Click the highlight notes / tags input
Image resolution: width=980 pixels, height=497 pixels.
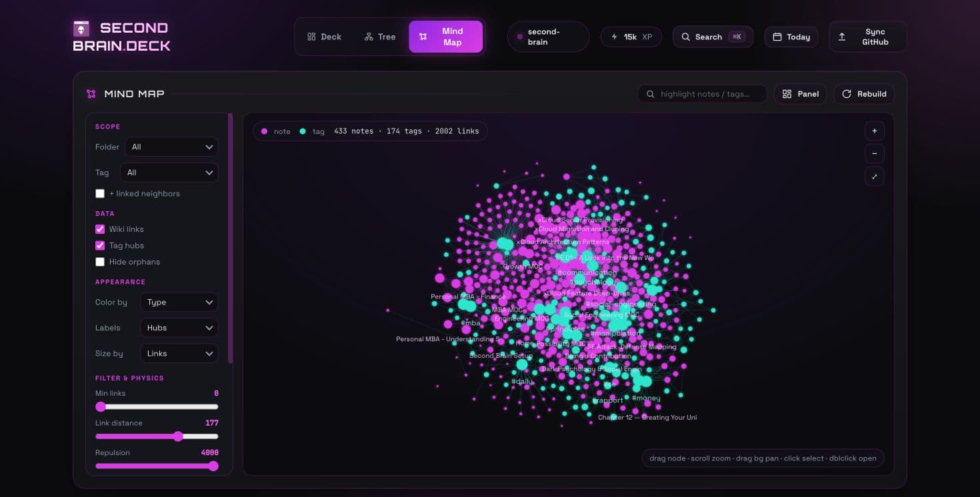pos(703,94)
